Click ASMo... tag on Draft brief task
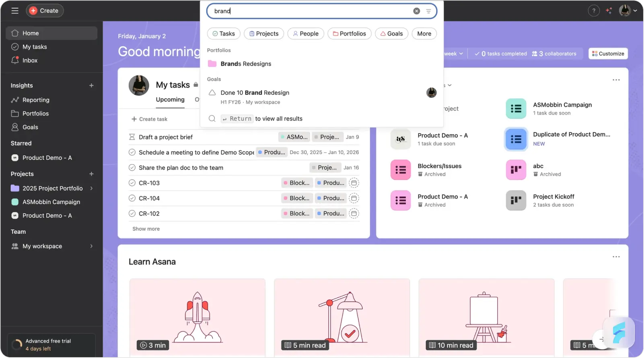 294,137
